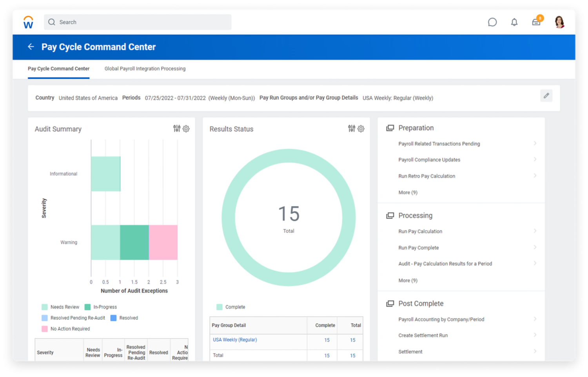588x377 pixels.
Task: Expand More (9) under Preparation
Action: [408, 192]
